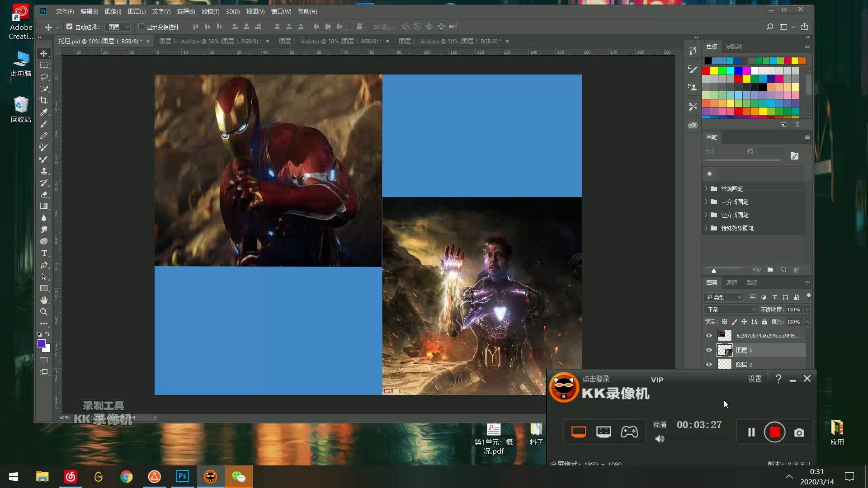The image size is (868, 488).
Task: Select the 图层 2 layer thumbnail
Action: click(x=725, y=364)
